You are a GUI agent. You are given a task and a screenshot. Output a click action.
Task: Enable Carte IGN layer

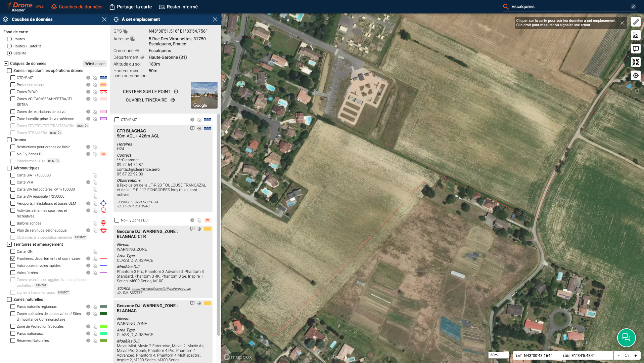(x=13, y=251)
